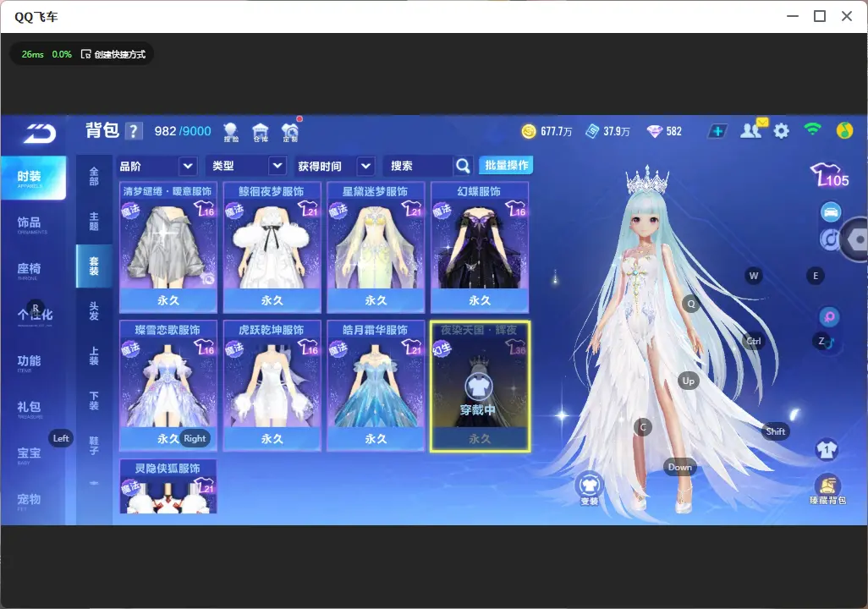Select the 清梦缱绻·暖意服饰 outfit

pyautogui.click(x=168, y=247)
